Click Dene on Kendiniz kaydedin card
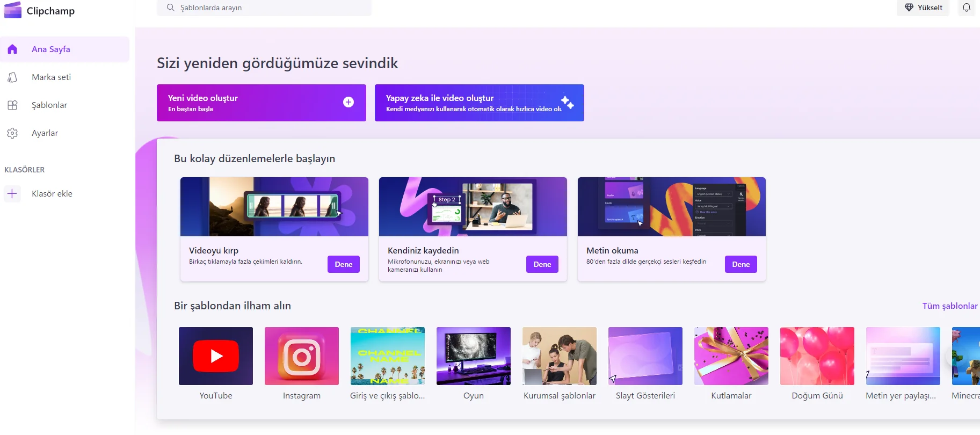Viewport: 980px width, 435px height. (542, 264)
